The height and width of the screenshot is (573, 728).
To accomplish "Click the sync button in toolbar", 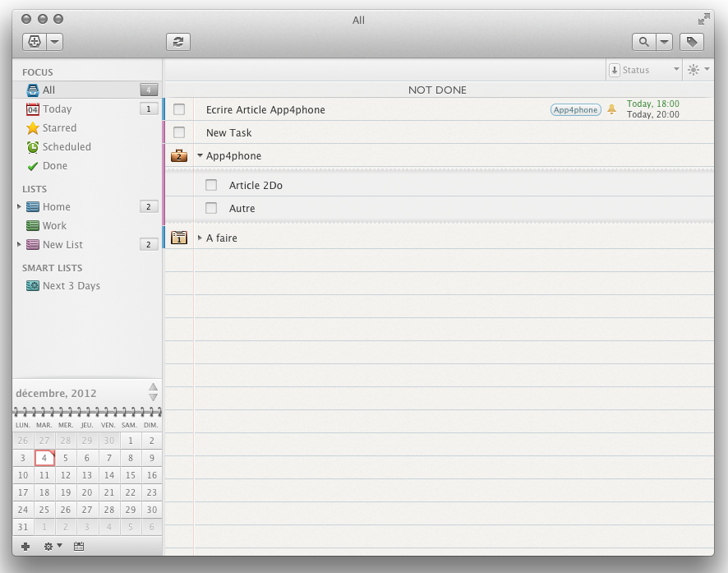I will pos(177,42).
